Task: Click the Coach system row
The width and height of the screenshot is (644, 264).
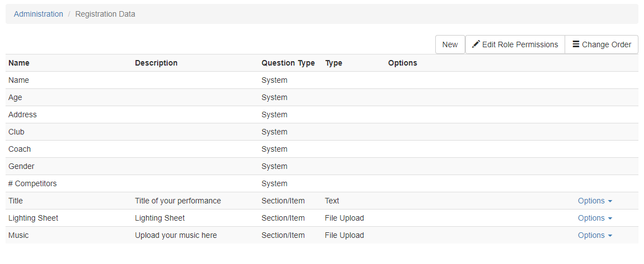Action: (322, 149)
